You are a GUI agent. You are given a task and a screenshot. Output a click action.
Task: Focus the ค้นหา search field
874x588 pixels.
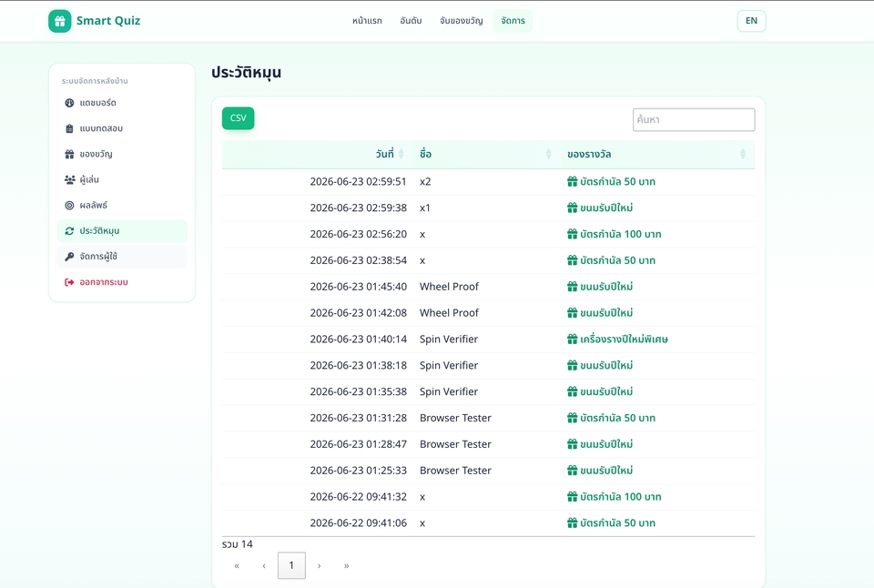point(694,120)
